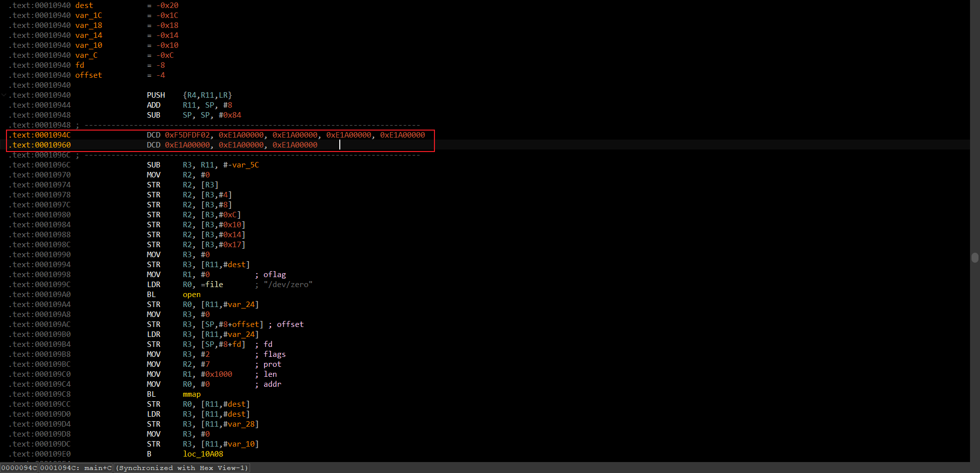Click the 'oflag' comment
Viewport: 980px width, 473px height.
(x=275, y=275)
